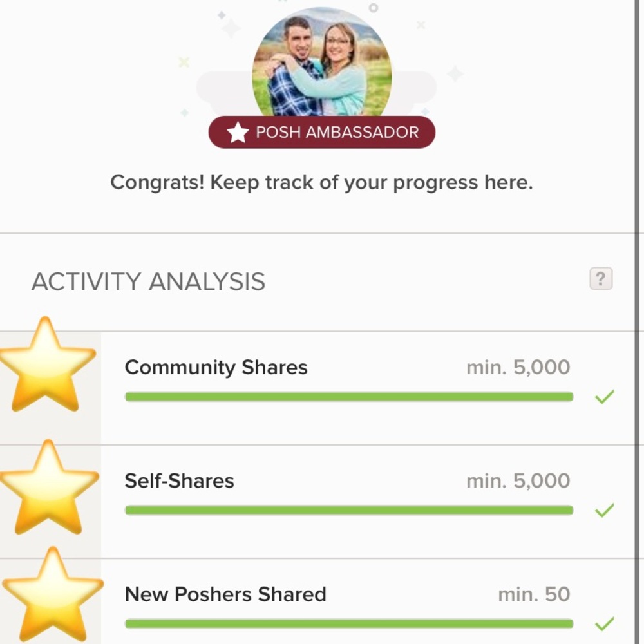
Task: Click the Activity Analysis help question-mark icon
Action: point(600,279)
